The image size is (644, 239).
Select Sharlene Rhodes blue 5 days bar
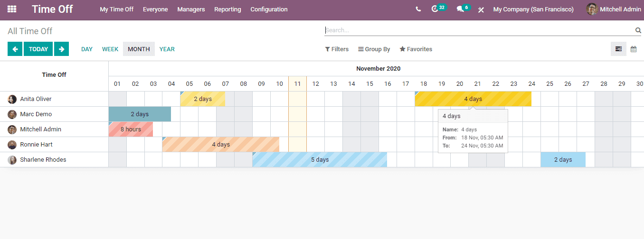(320, 160)
